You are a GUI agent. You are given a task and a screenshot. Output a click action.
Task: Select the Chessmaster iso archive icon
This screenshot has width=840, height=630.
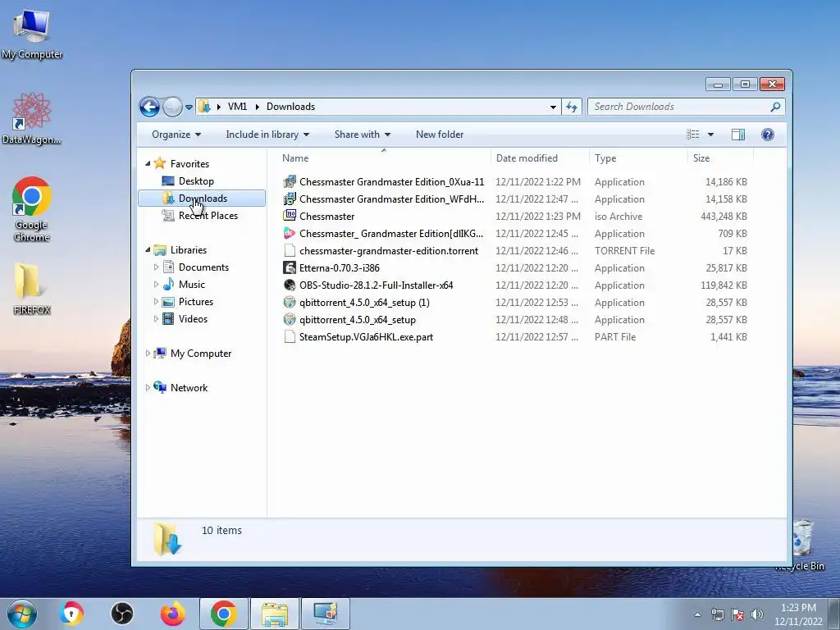click(290, 216)
